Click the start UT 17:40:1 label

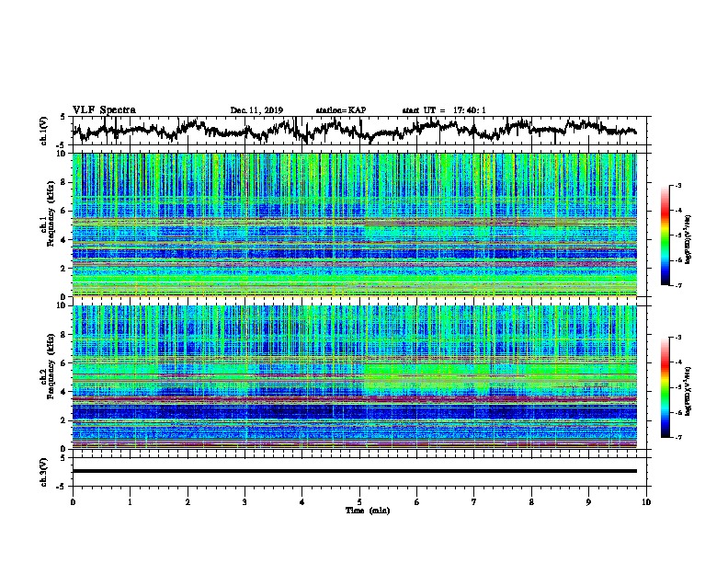tap(444, 110)
